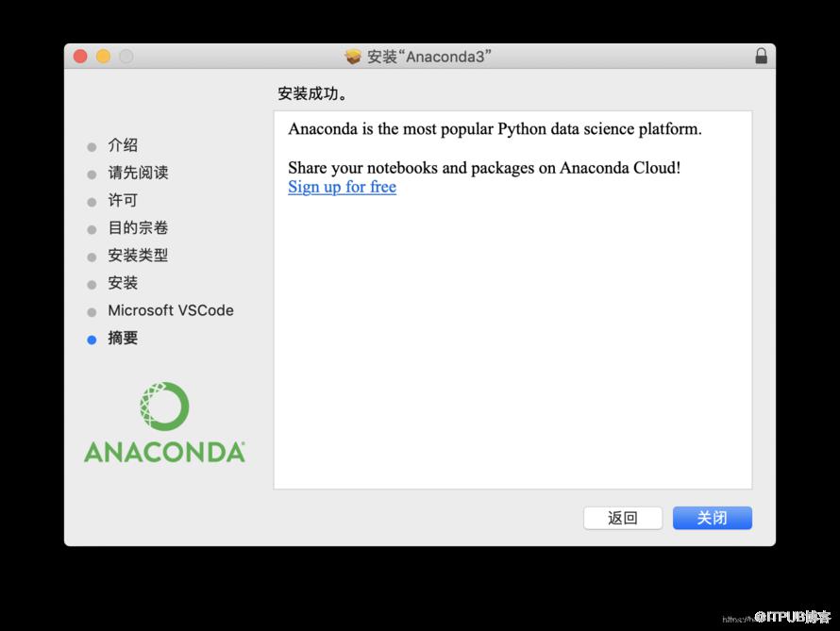
Task: Minimize the installer with the yellow button
Action: (104, 57)
